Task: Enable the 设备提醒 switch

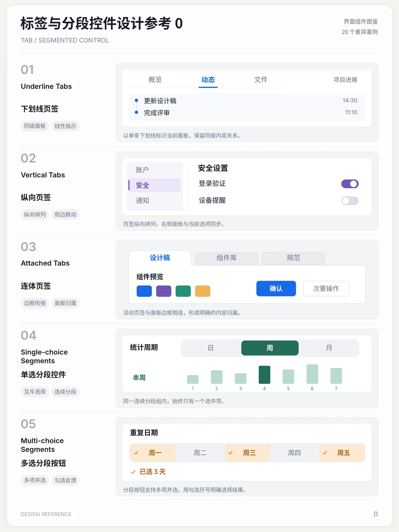Action: [350, 201]
